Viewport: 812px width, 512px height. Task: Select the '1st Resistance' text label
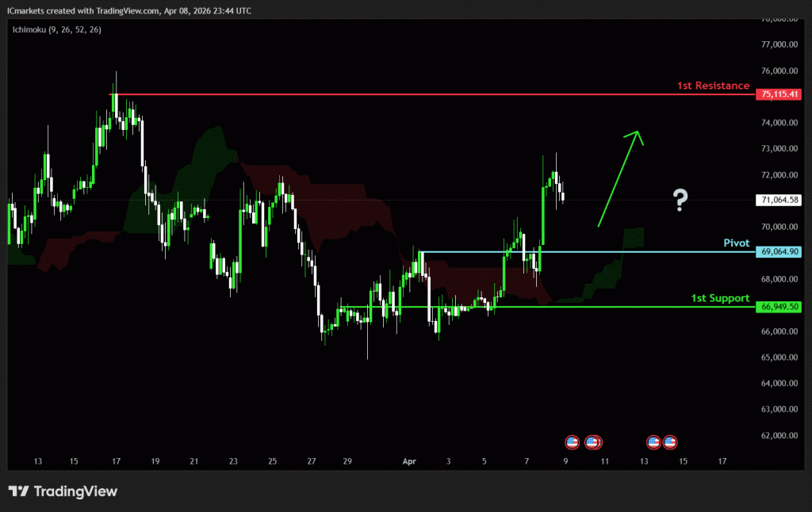click(x=713, y=85)
